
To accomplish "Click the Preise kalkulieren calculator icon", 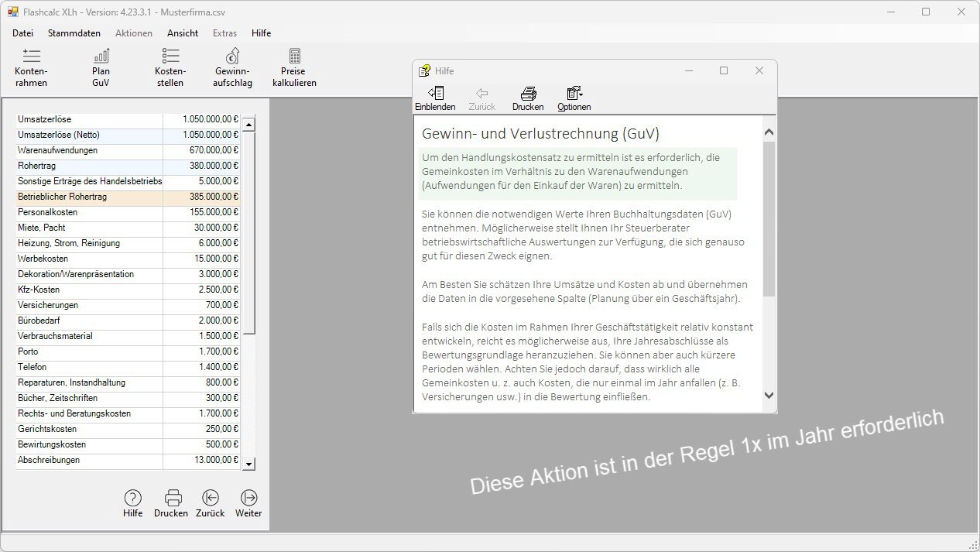I will [x=294, y=57].
